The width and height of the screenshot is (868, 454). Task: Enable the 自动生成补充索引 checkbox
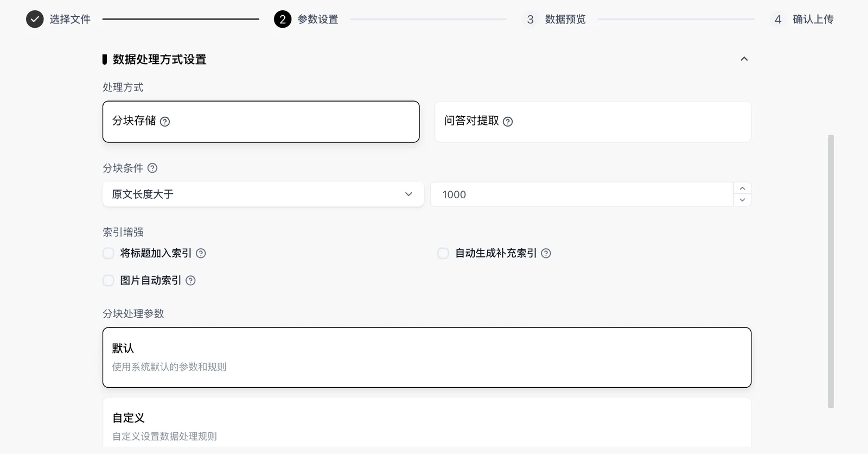(x=443, y=253)
